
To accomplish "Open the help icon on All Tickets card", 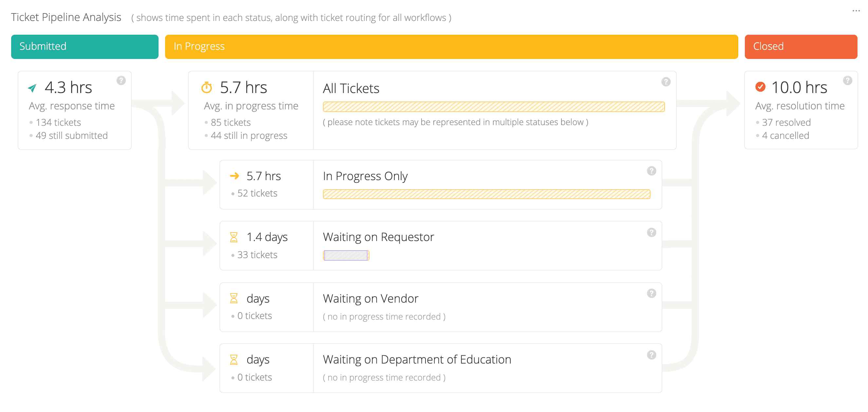I will coord(666,82).
